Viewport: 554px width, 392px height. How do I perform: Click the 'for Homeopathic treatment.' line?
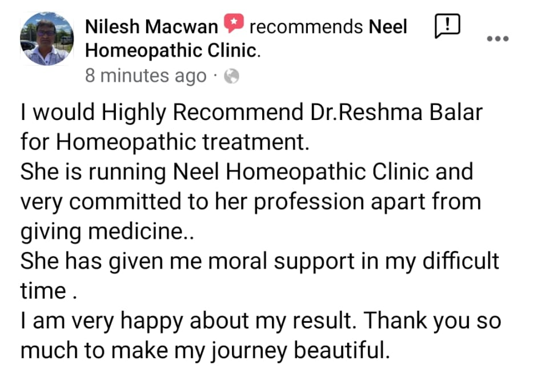164,142
